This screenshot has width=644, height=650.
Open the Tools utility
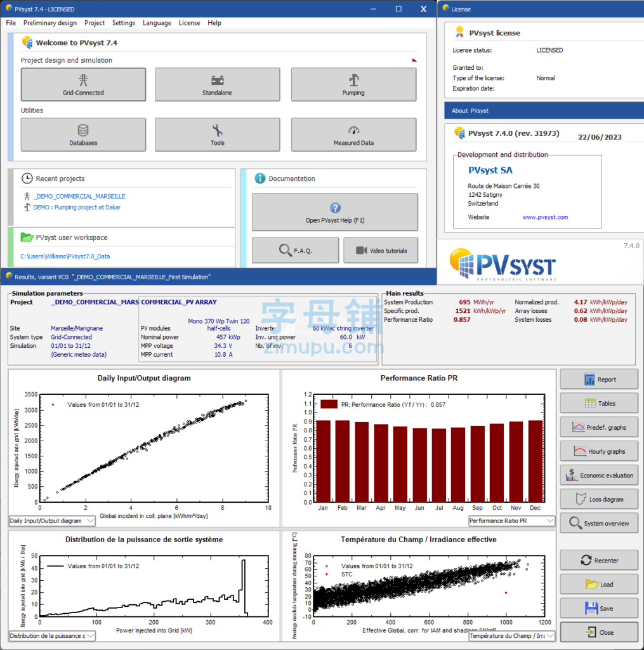217,135
